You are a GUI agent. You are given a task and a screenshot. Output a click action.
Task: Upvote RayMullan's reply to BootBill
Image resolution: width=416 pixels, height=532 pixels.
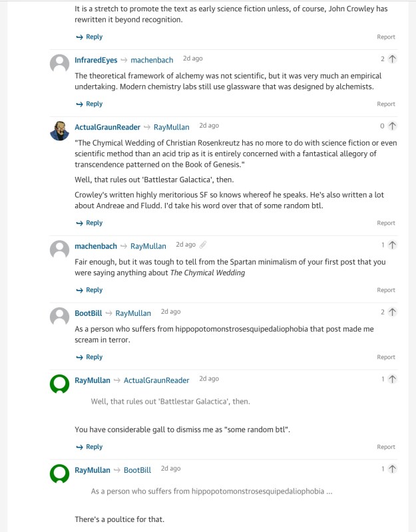(x=392, y=469)
